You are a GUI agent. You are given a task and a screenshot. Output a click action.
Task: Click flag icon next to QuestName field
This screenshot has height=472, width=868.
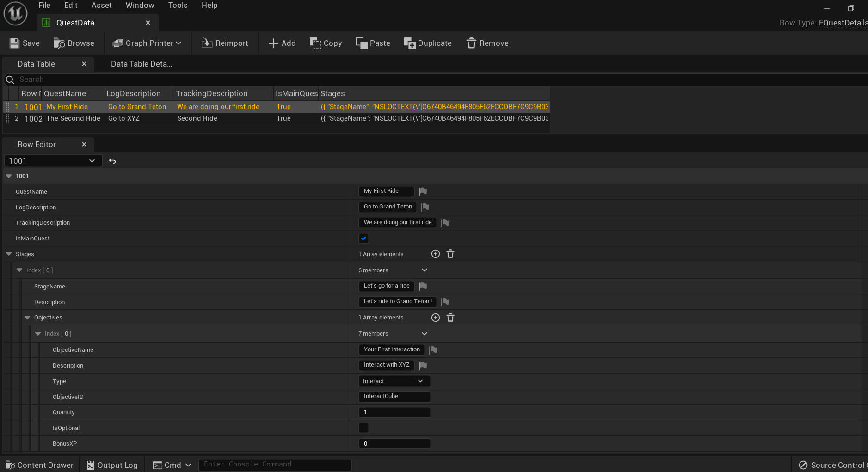[x=423, y=191]
